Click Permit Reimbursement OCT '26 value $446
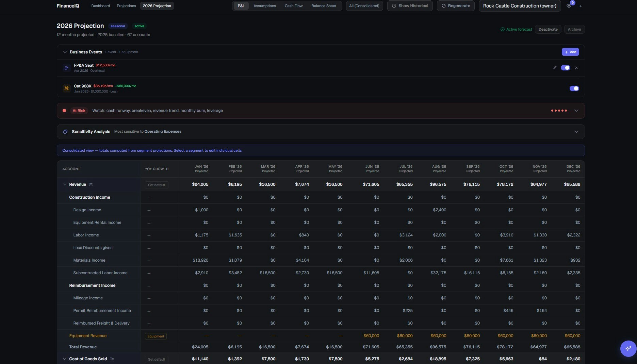Viewport: 637px width, 364px height. (x=508, y=311)
